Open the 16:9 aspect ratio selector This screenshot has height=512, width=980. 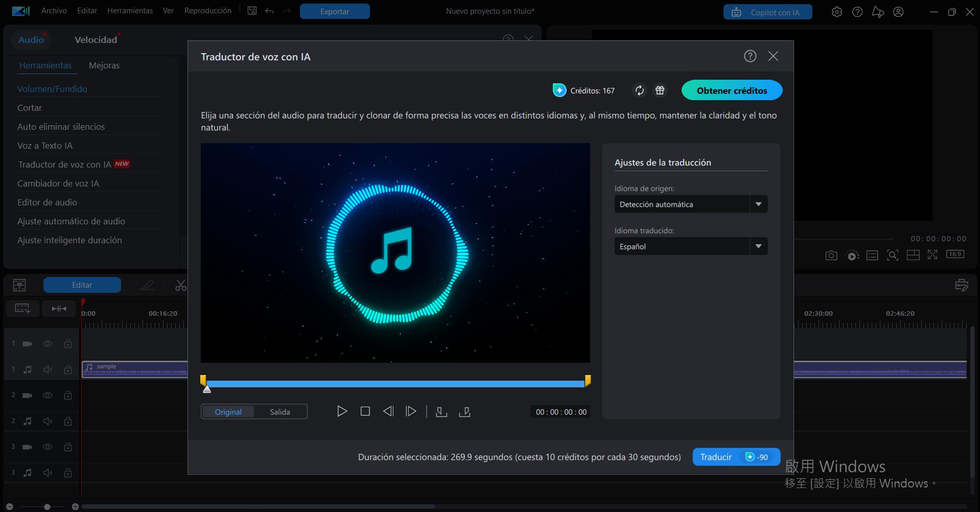click(x=955, y=254)
